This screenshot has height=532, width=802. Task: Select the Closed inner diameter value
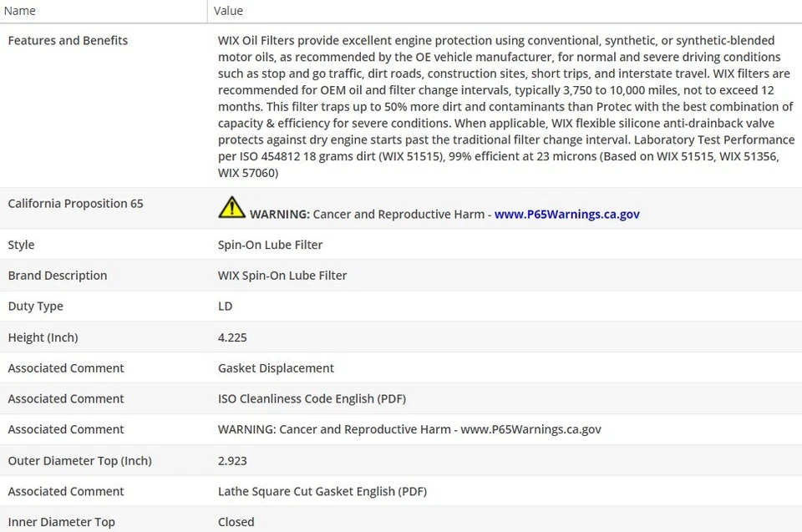[x=236, y=522]
